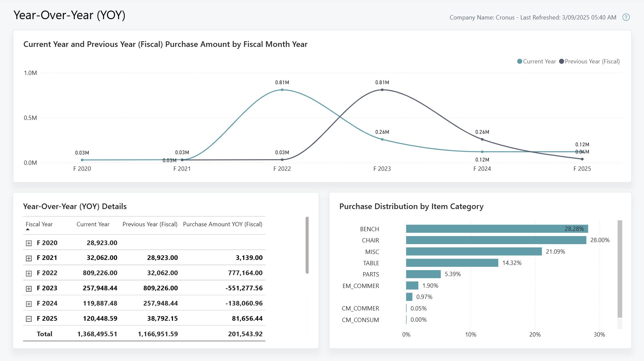Viewport: 644px width, 361px height.
Task: Select the Current Year column header
Action: coord(93,224)
